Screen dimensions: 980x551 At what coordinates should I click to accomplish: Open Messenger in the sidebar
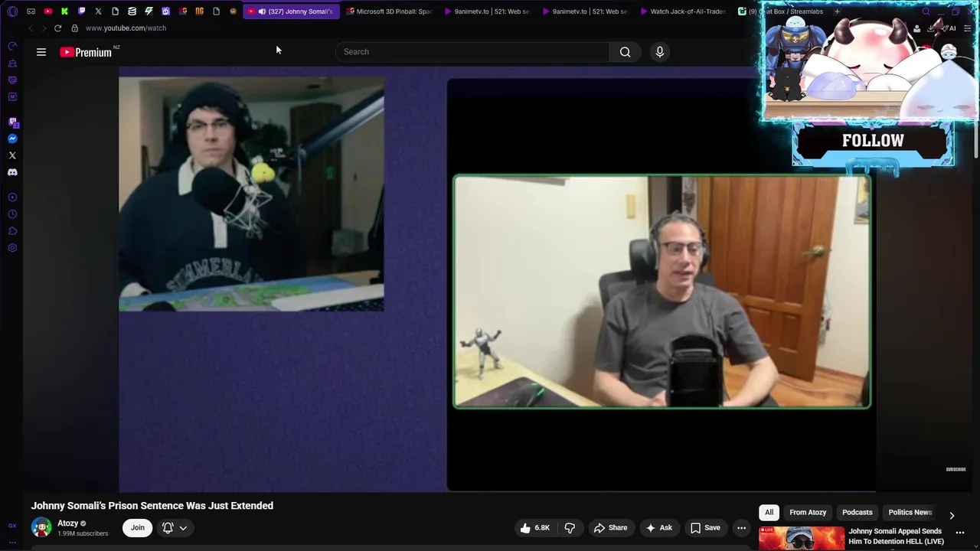[x=12, y=139]
